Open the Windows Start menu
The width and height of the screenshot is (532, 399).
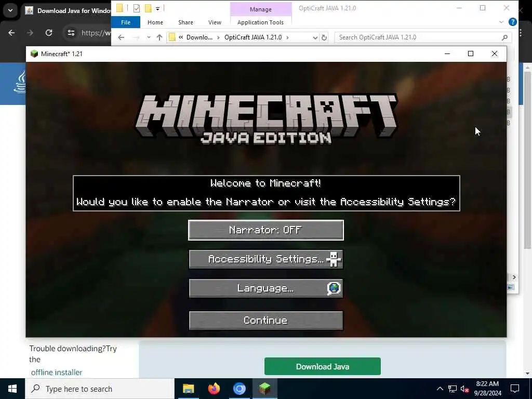click(12, 389)
